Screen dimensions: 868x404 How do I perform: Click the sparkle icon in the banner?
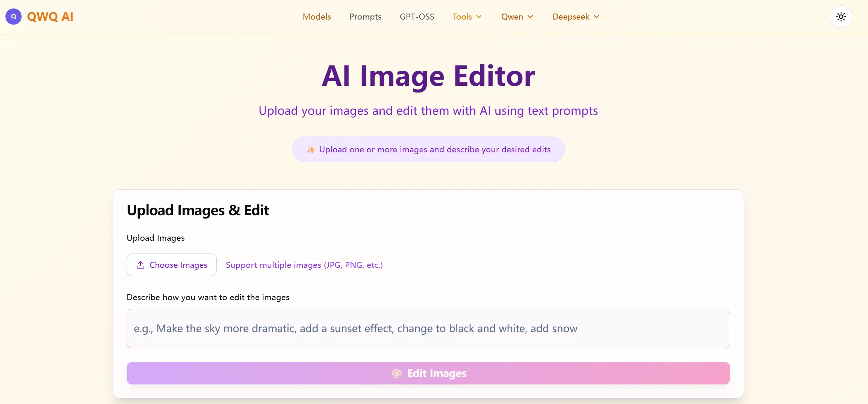tap(311, 150)
